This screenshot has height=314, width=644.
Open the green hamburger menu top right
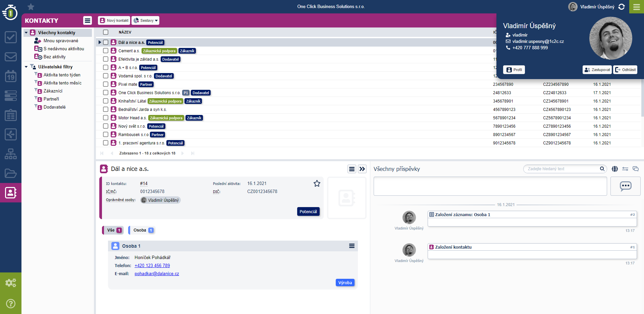pyautogui.click(x=637, y=7)
